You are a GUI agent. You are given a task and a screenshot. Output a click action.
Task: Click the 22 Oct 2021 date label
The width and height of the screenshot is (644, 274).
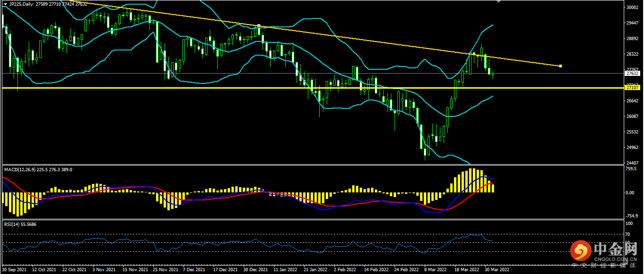point(74,270)
